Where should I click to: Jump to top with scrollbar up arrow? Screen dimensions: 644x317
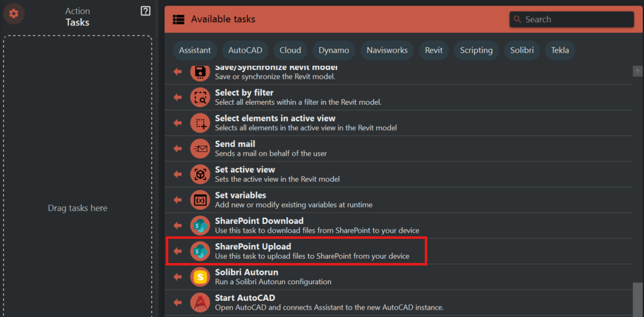[637, 71]
